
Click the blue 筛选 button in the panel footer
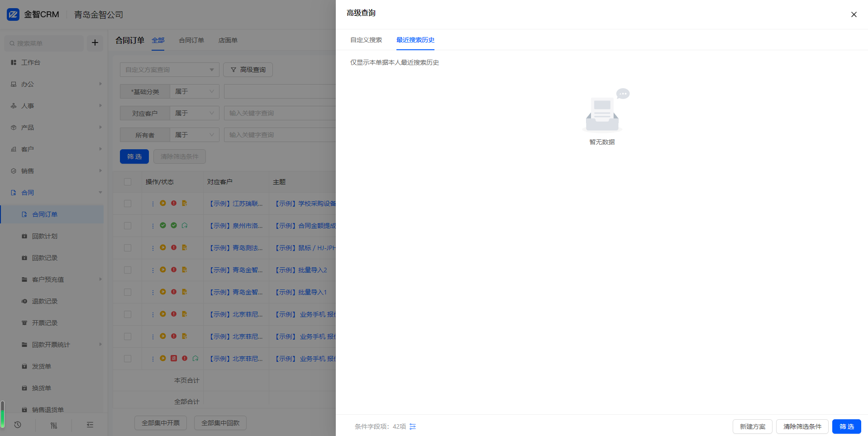tap(847, 427)
